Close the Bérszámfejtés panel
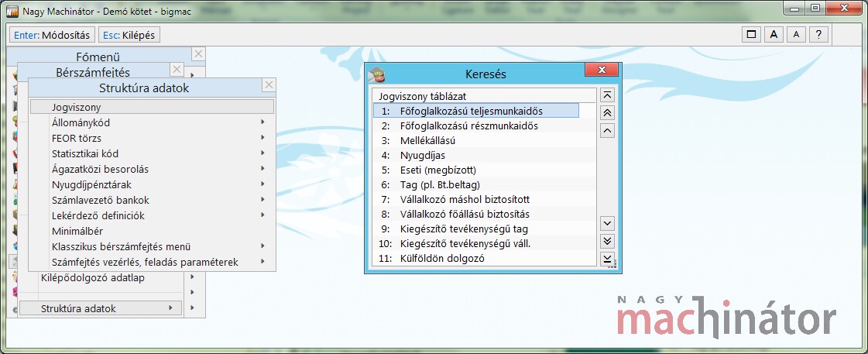The height and width of the screenshot is (354, 868). (177, 69)
